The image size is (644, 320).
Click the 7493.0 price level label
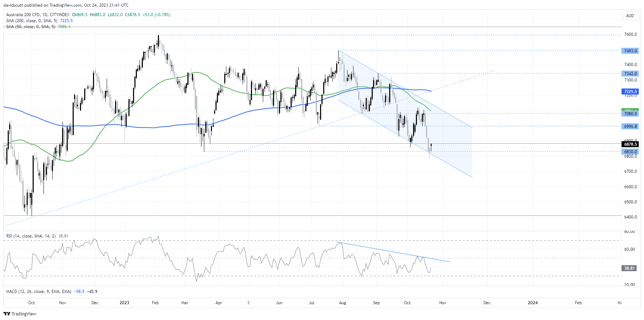tap(630, 51)
